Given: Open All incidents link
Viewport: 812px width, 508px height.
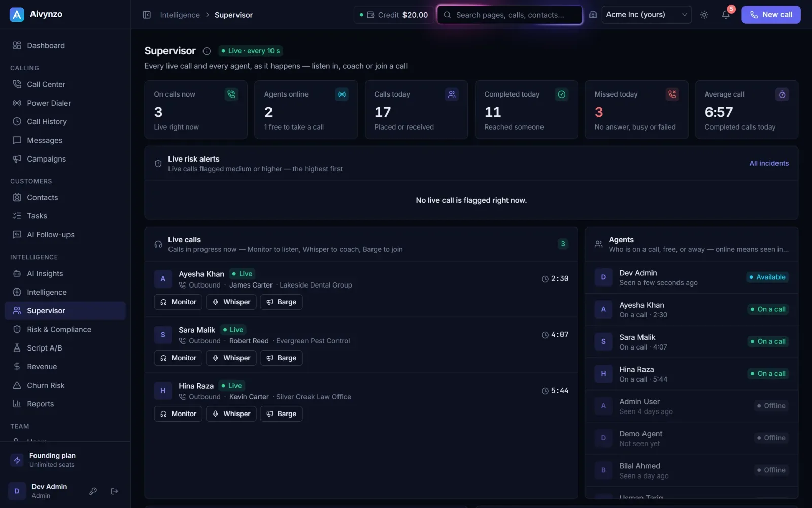Looking at the screenshot, I should (x=769, y=163).
